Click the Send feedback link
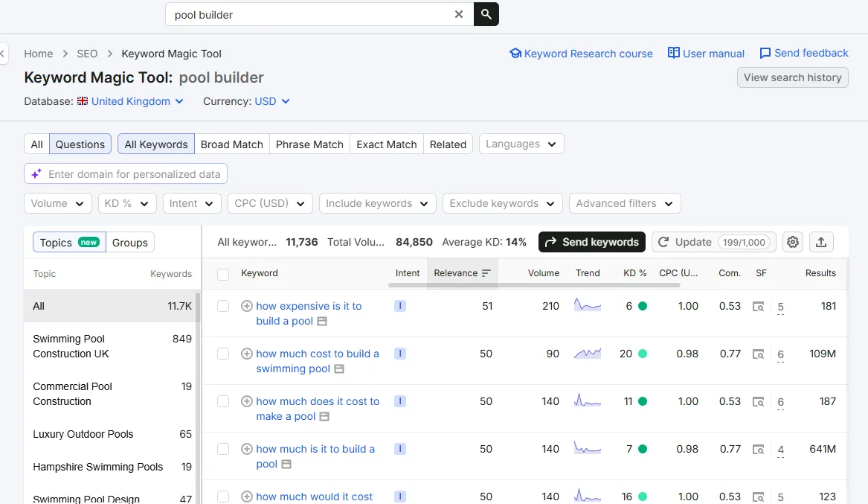868x504 pixels. point(804,53)
